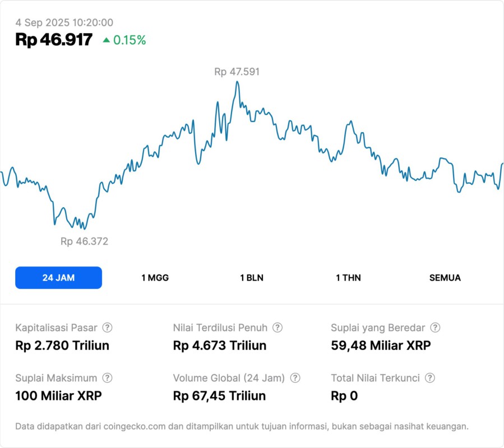Click the green price change arrow
The height and width of the screenshot is (448, 504).
click(x=107, y=40)
